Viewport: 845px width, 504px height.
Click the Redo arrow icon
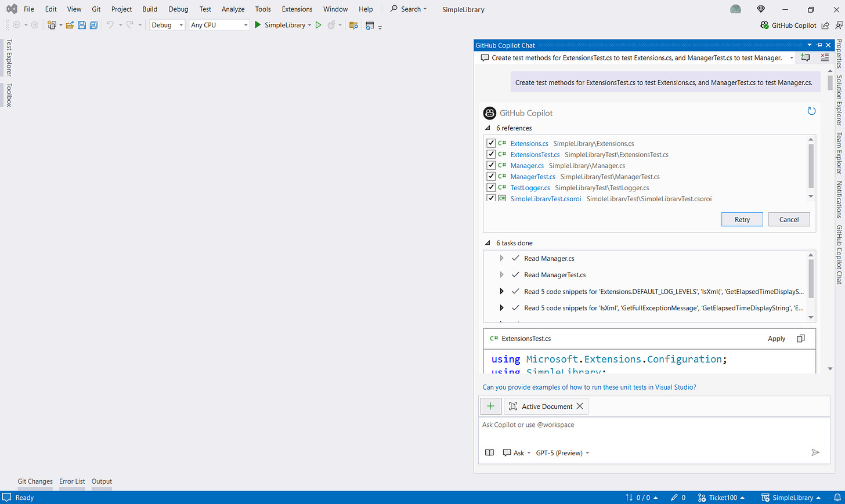(x=130, y=25)
